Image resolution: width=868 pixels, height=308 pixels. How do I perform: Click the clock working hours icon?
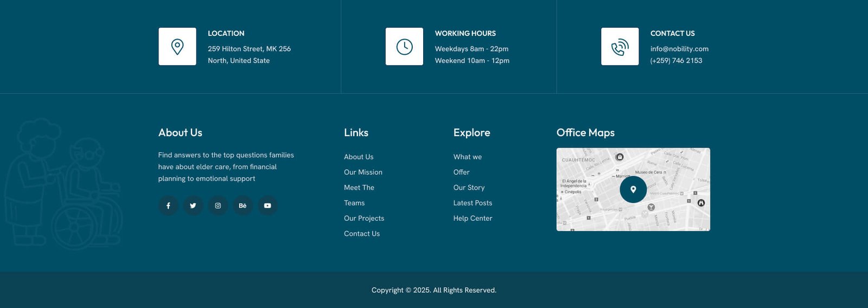point(404,47)
